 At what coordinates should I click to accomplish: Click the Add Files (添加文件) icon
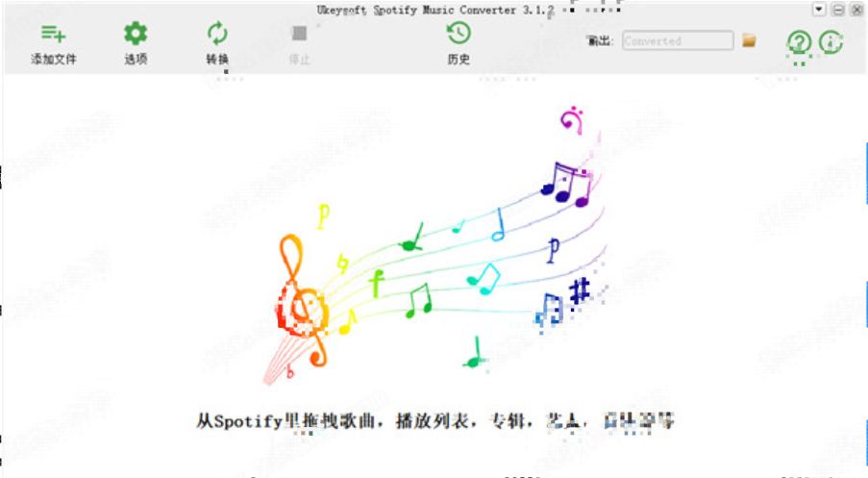(54, 35)
